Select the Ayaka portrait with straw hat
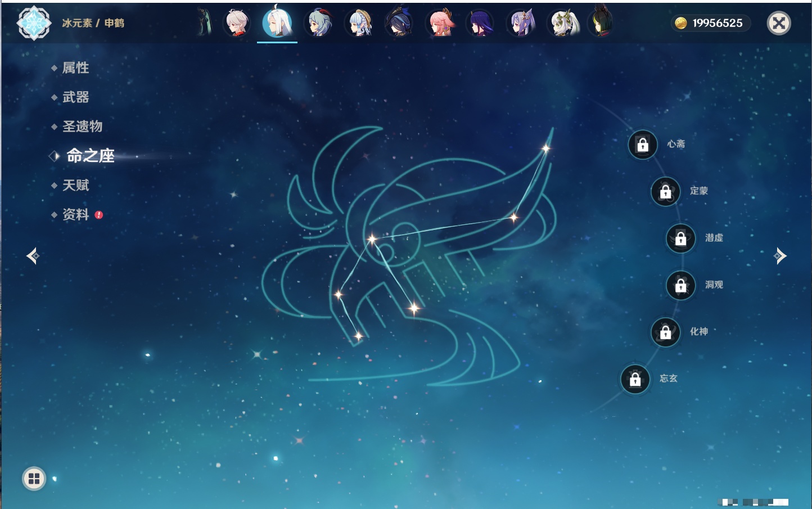This screenshot has width=812, height=509. coord(359,23)
